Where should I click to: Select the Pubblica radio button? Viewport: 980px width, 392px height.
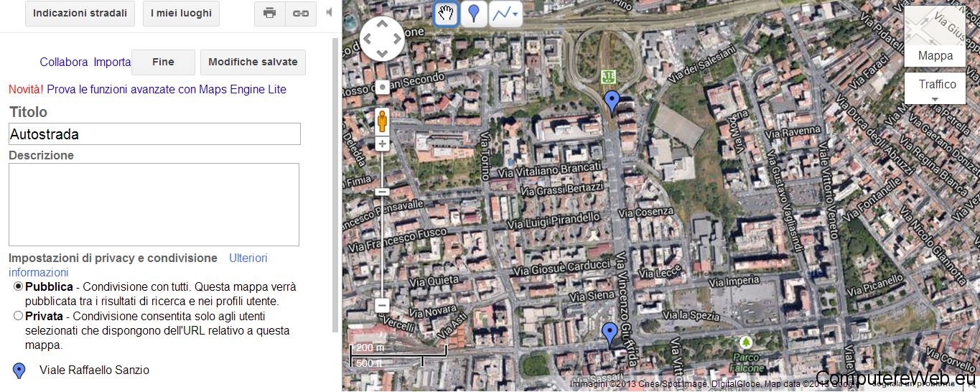click(18, 286)
